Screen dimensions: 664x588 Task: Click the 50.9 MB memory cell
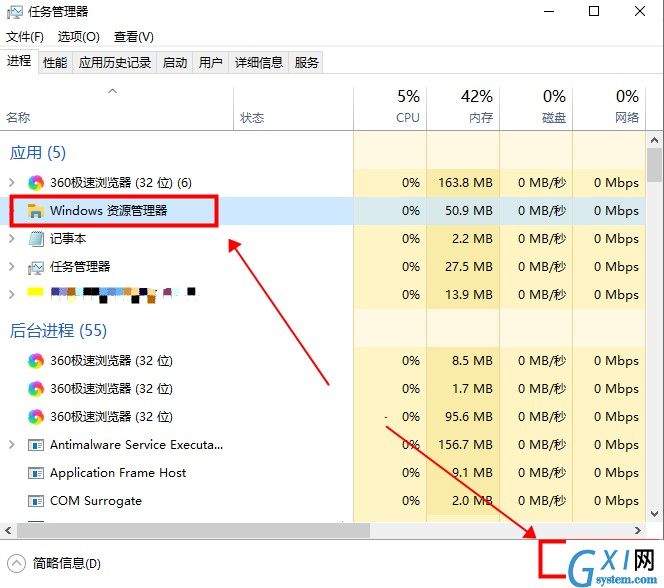pos(463,211)
